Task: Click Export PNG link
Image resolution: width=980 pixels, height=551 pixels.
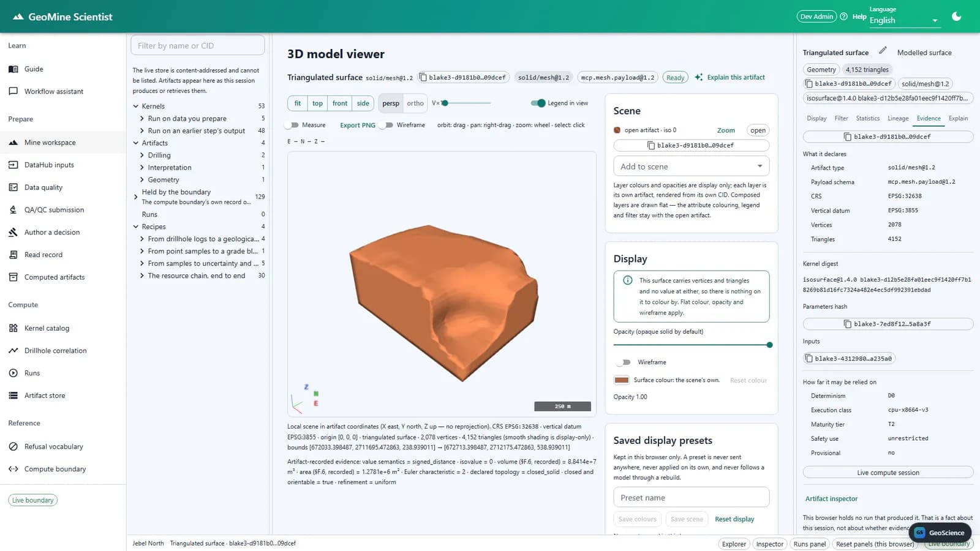Action: point(358,125)
